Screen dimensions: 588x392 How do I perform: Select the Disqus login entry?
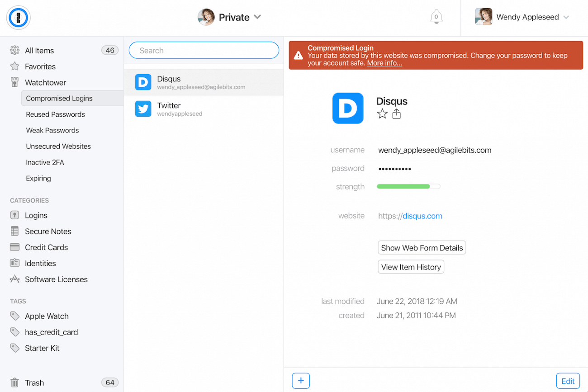pos(204,82)
